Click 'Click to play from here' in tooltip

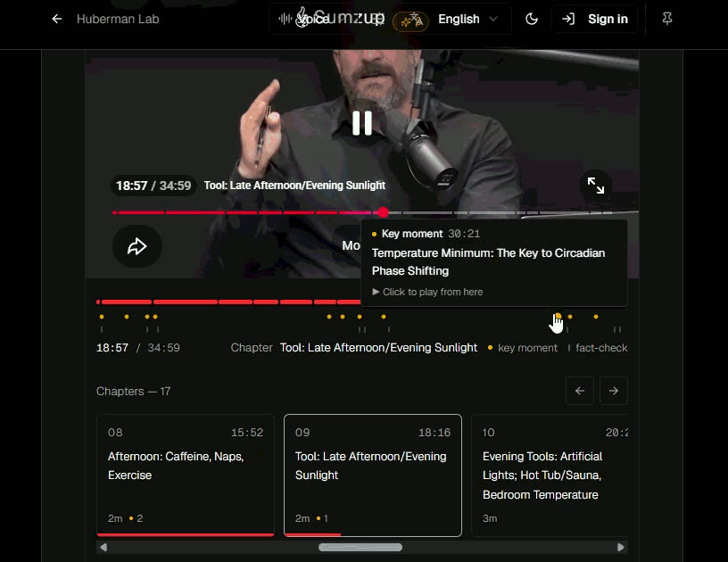coord(427,292)
